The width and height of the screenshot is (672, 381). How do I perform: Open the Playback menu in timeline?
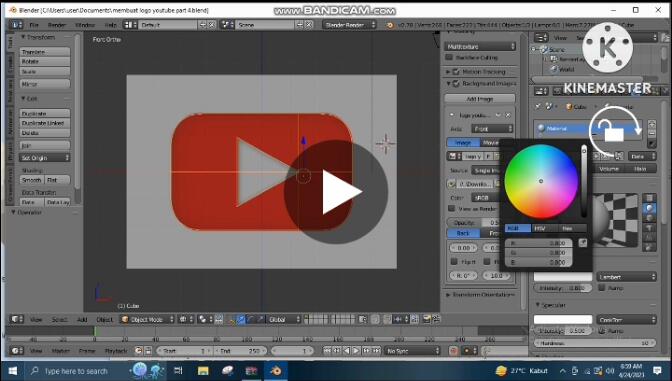(x=116, y=351)
